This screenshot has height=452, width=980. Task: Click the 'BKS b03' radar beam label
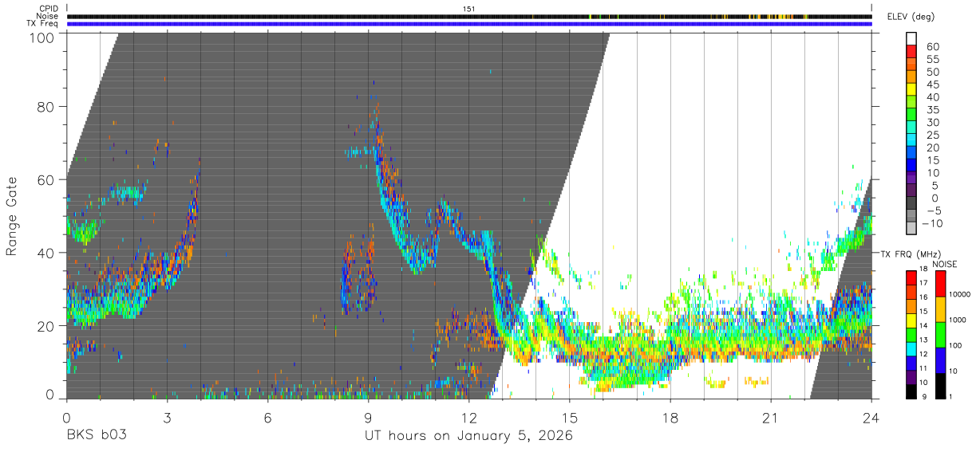[97, 436]
